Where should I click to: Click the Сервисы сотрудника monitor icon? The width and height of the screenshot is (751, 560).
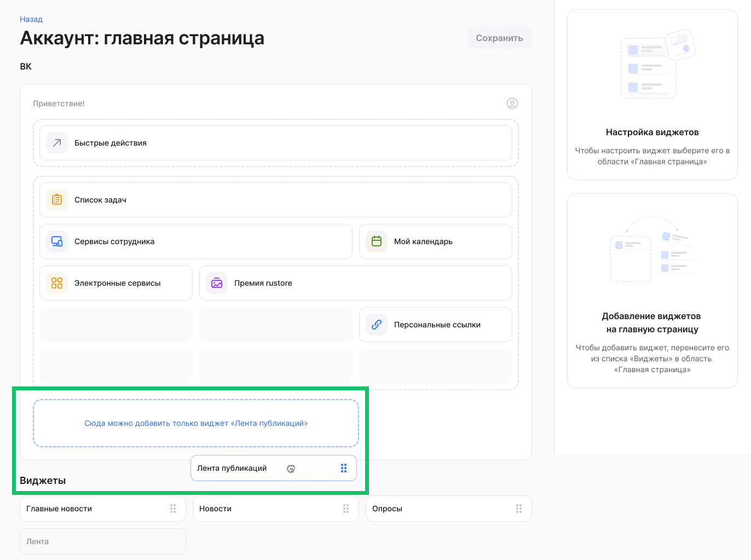point(56,241)
